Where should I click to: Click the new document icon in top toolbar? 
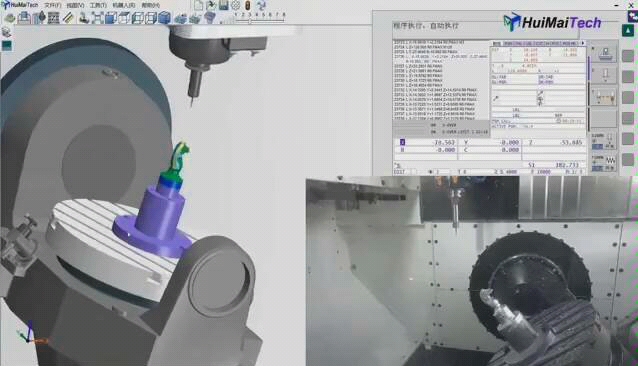[x=199, y=5]
